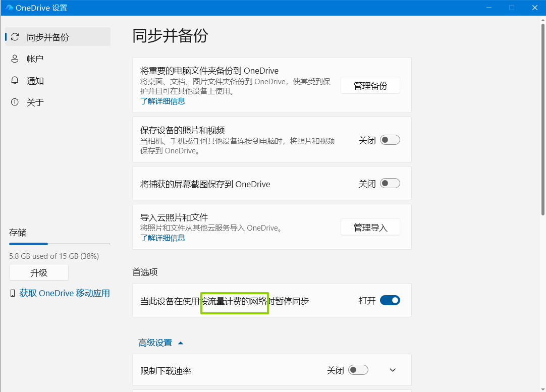
Task: Click the 升级 storage button
Action: click(39, 272)
